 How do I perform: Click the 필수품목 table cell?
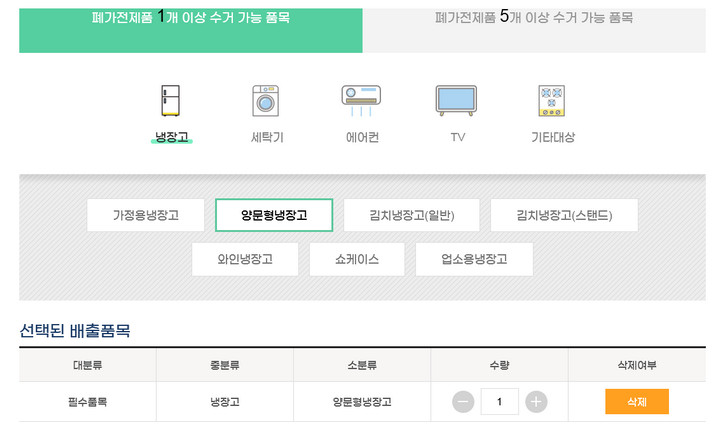coord(87,402)
